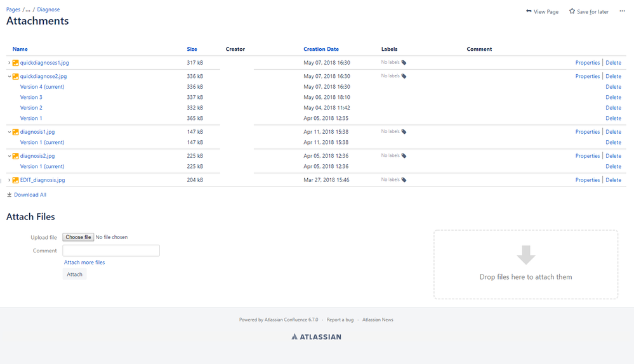
Task: Open Properties for diagnosis2.jpg
Action: tap(588, 156)
